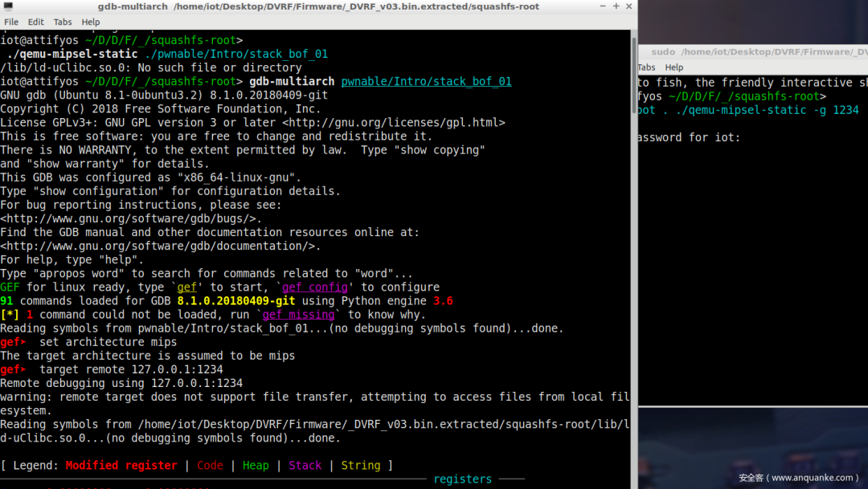Click the magenta gef config link
This screenshot has height=489, width=868.
[315, 287]
